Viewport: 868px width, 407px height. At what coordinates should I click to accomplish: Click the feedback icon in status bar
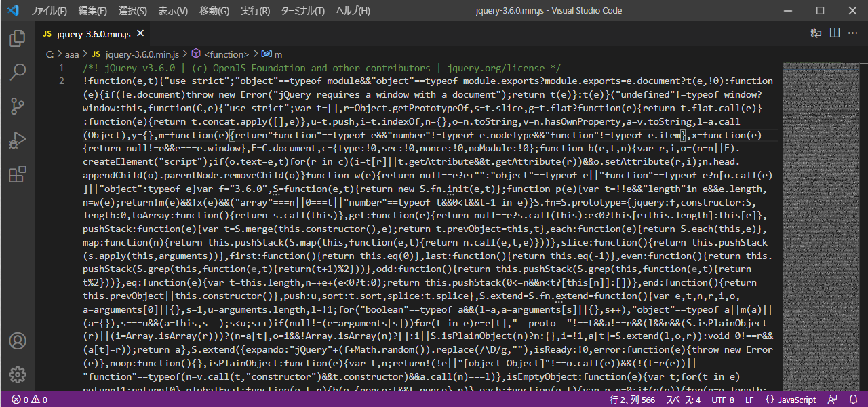pos(833,400)
